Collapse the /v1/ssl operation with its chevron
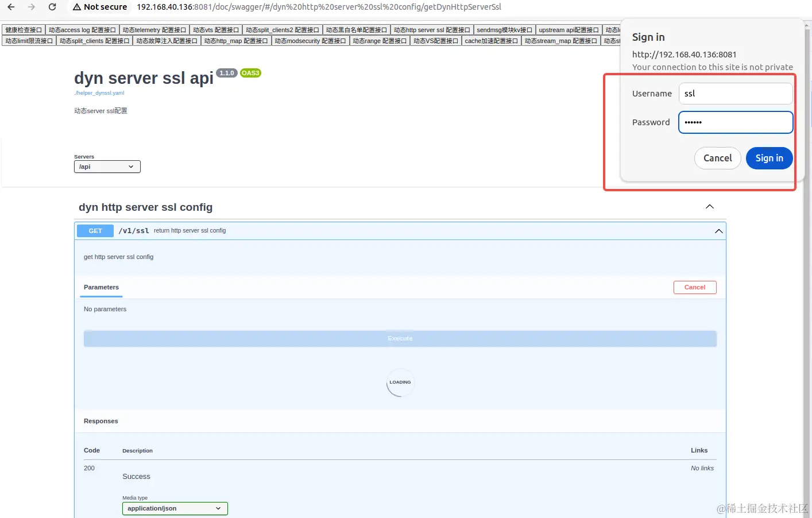This screenshot has width=812, height=518. click(x=718, y=231)
